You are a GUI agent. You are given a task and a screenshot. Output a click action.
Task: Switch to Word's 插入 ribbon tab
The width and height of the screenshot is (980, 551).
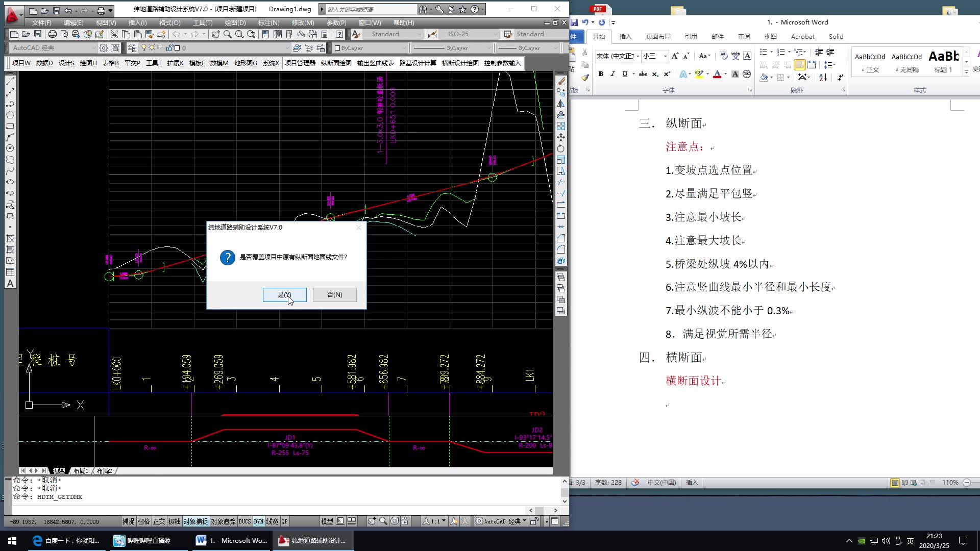[625, 36]
